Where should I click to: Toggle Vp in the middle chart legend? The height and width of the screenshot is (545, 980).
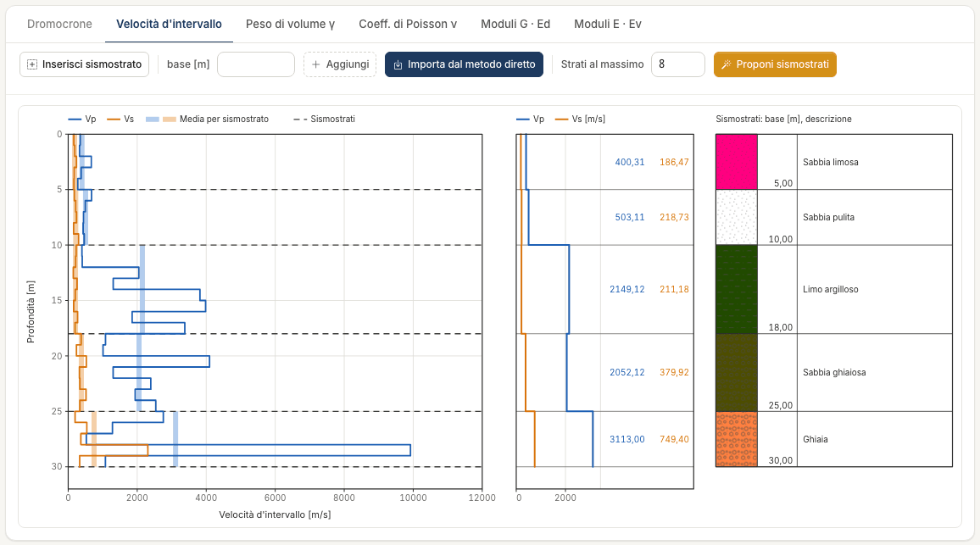click(x=530, y=119)
